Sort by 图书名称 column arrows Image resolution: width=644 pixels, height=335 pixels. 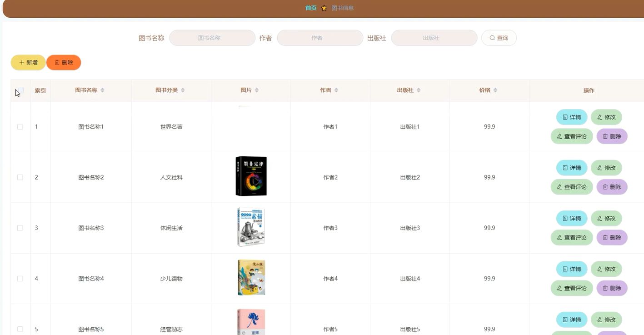coord(103,90)
